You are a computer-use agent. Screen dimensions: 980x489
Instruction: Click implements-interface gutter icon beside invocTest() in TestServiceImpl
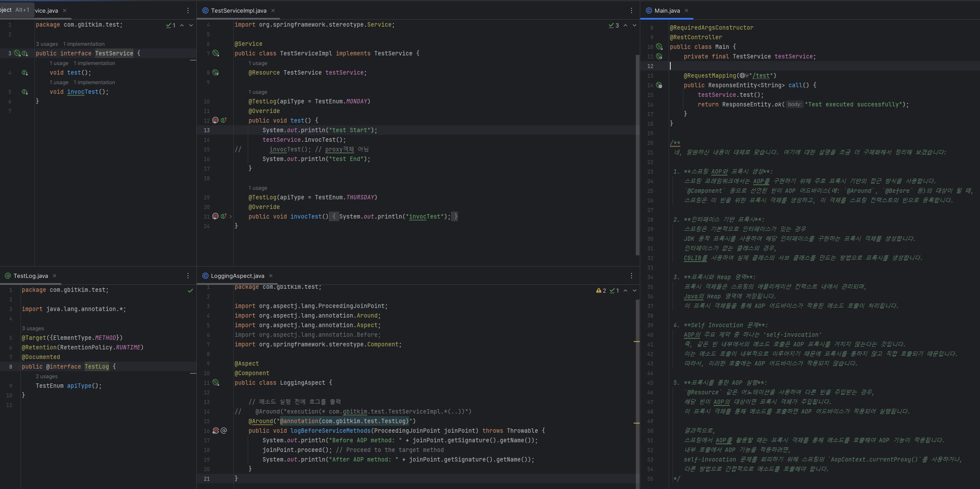click(x=224, y=216)
